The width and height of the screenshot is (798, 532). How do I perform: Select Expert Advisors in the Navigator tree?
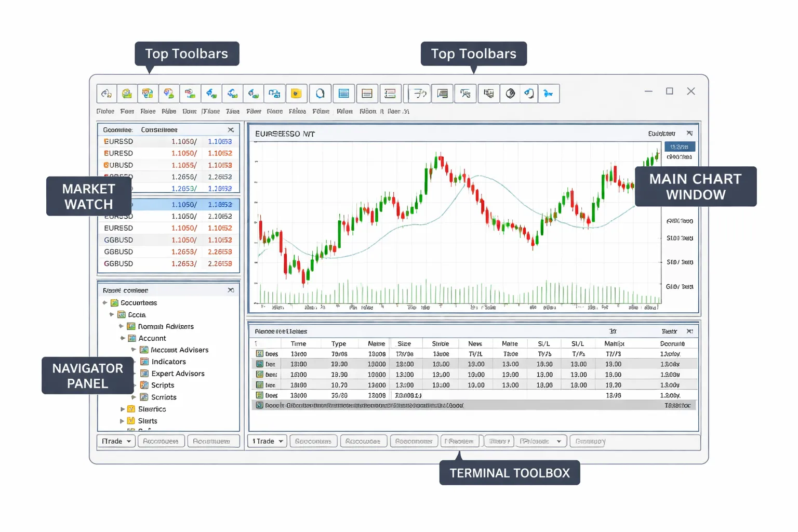click(178, 374)
